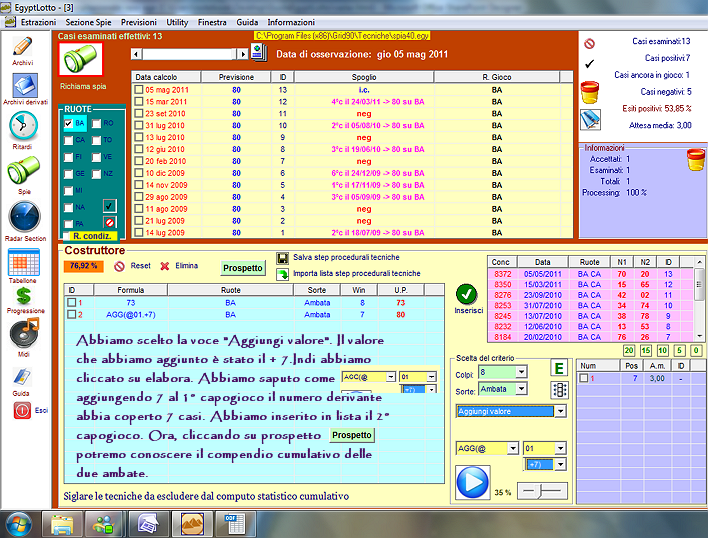Check the TO ruota checkbox
This screenshot has height=538, width=708.
click(x=97, y=140)
